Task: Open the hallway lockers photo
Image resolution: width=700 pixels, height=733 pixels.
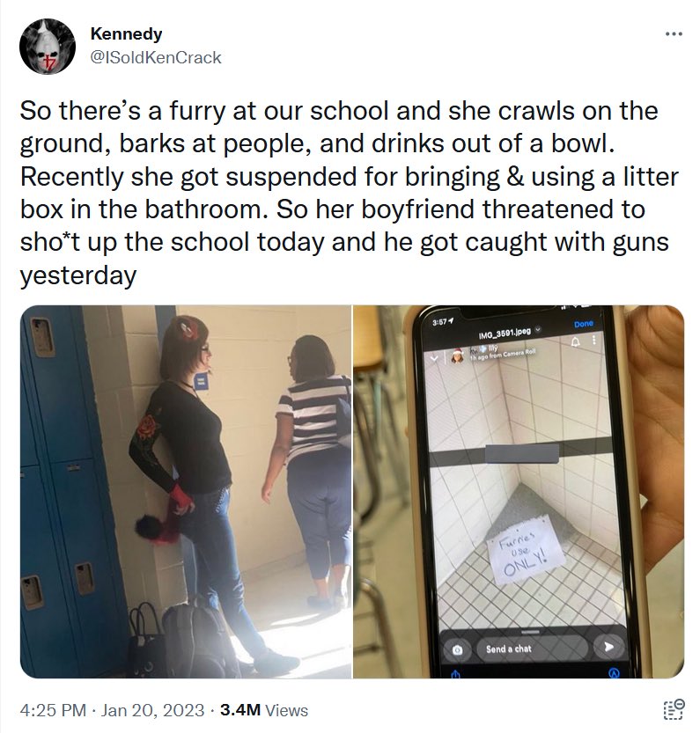Action: (x=186, y=491)
